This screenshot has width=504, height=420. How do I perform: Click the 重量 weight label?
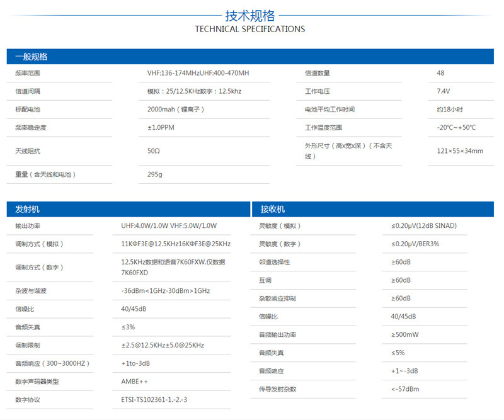click(x=45, y=174)
